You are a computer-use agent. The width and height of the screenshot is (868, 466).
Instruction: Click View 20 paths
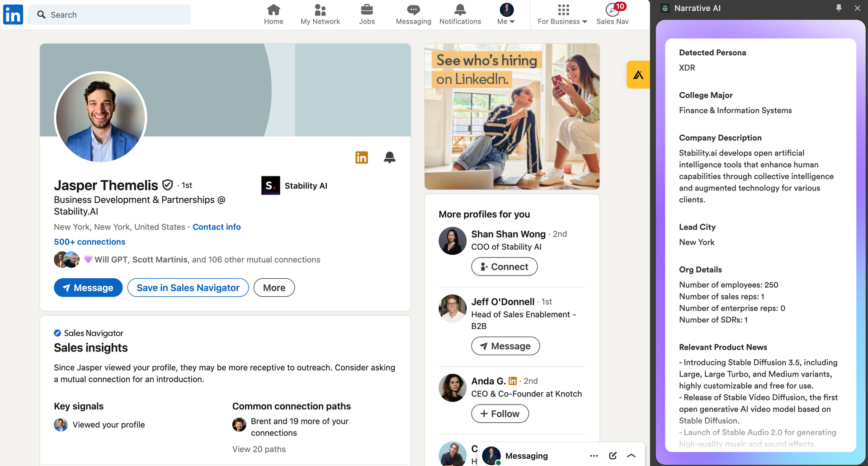coord(259,449)
